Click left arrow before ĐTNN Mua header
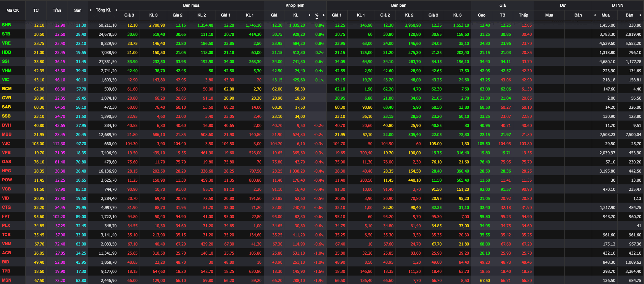Image resolution: width=644 pixels, height=284 pixels. (595, 15)
